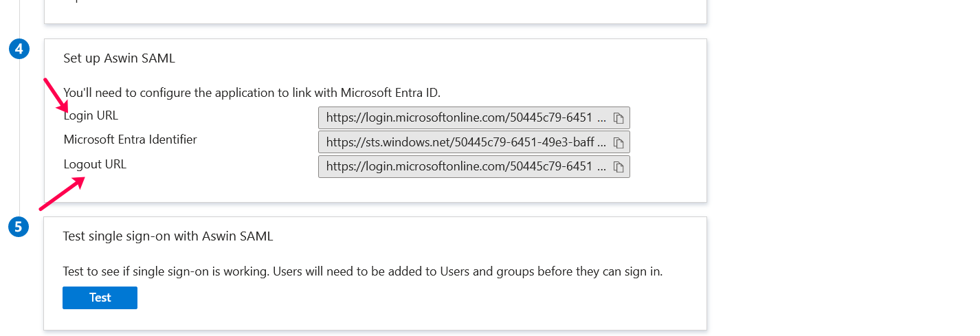Copy the Microsoft Entra Identifier value
980x336 pixels.
coord(619,143)
